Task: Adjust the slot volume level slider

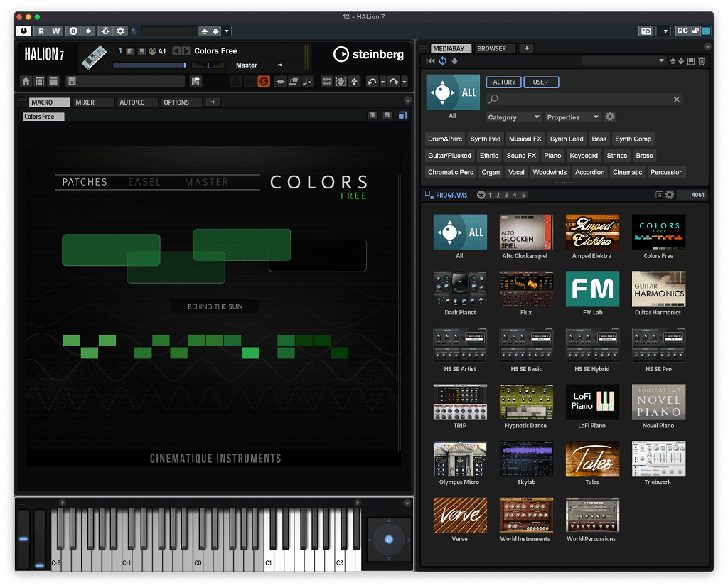Action: point(149,65)
